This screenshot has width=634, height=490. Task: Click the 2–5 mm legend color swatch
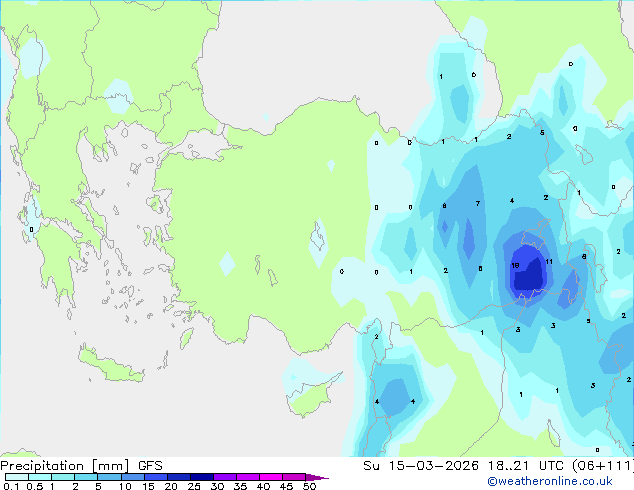(86, 477)
